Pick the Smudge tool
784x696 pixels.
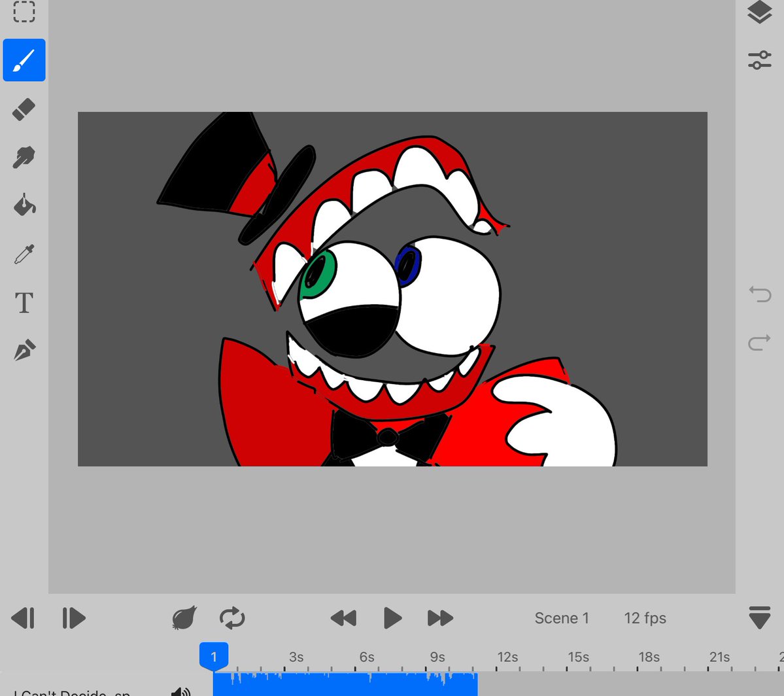[24, 157]
